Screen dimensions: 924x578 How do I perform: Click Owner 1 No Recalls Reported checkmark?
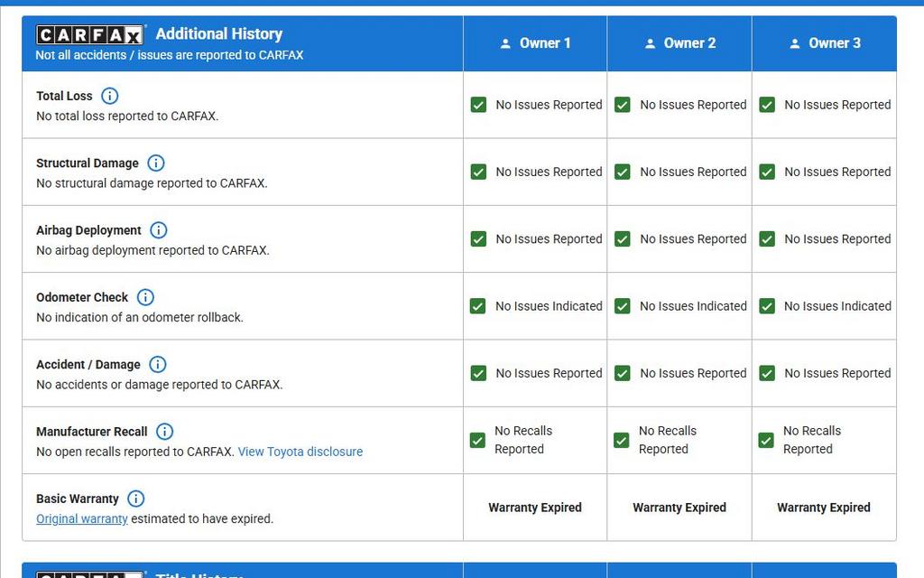[478, 441]
